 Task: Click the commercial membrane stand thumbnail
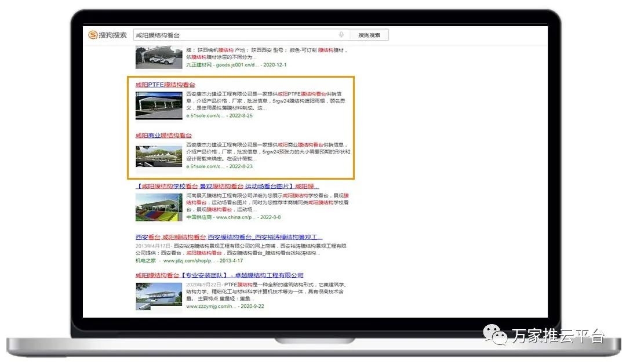tap(159, 155)
